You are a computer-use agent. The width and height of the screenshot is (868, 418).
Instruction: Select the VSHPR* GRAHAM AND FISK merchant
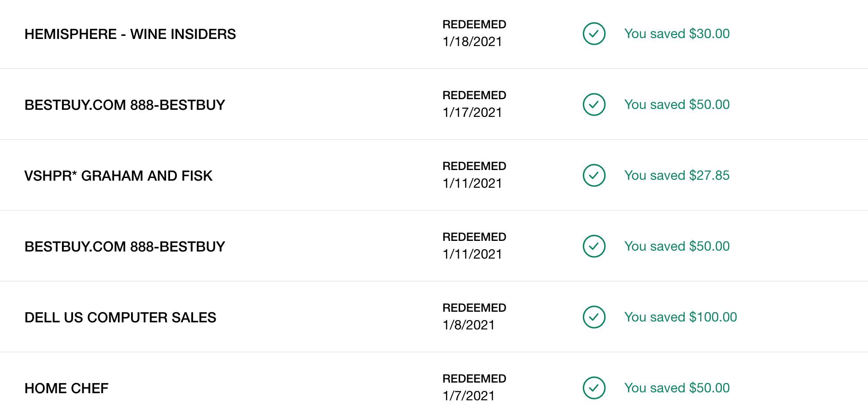click(118, 176)
